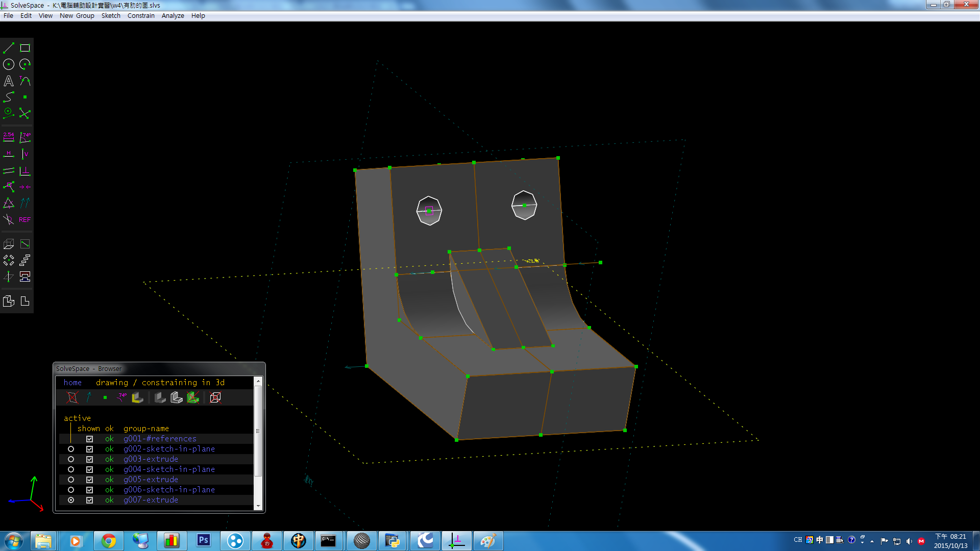Apply vertical constraint
The image size is (980, 551).
[x=25, y=154]
